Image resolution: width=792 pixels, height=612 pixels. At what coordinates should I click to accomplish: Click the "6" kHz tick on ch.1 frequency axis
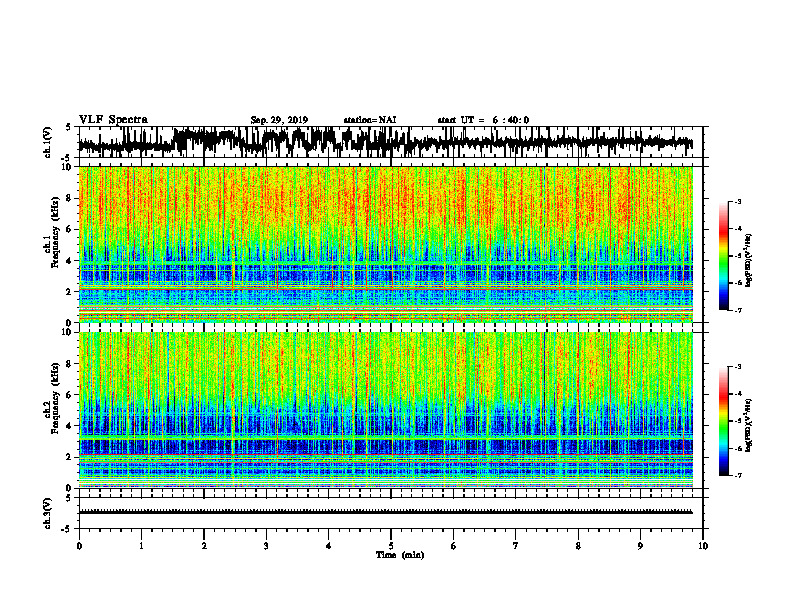pyautogui.click(x=69, y=230)
